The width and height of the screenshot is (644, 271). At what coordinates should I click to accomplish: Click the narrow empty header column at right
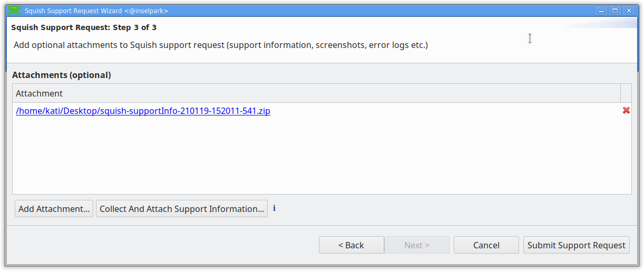pos(626,93)
